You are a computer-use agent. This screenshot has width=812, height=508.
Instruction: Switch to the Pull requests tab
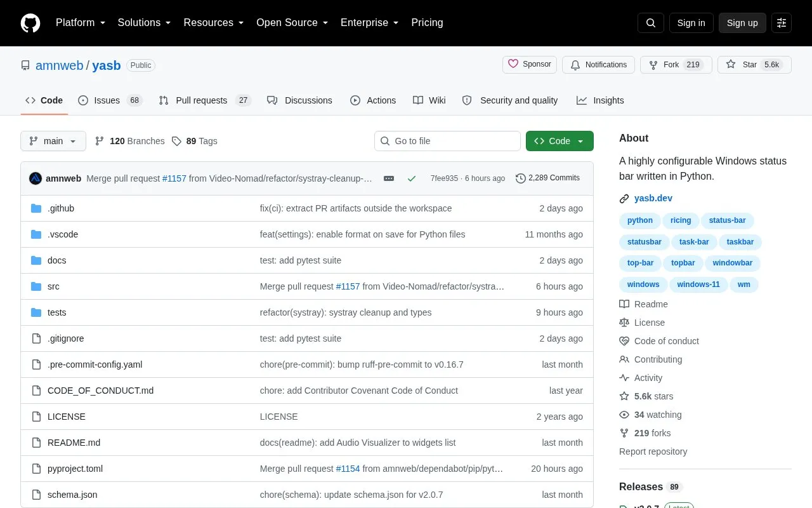point(205,100)
